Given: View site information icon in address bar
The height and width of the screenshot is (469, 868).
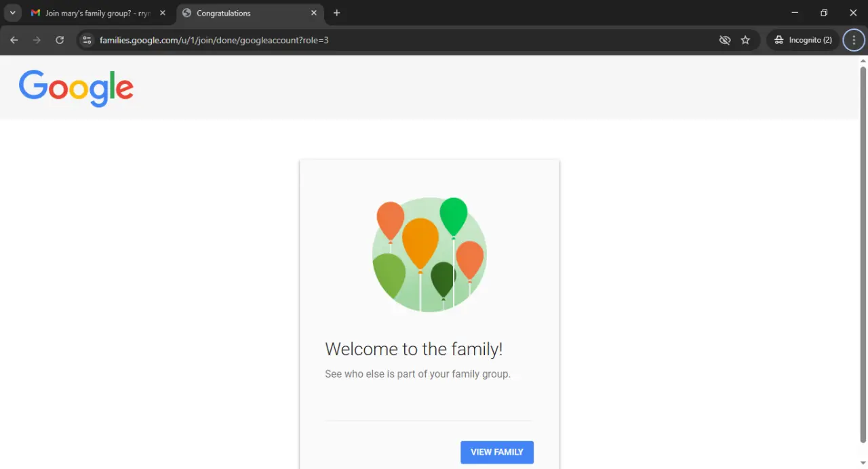Looking at the screenshot, I should 87,40.
